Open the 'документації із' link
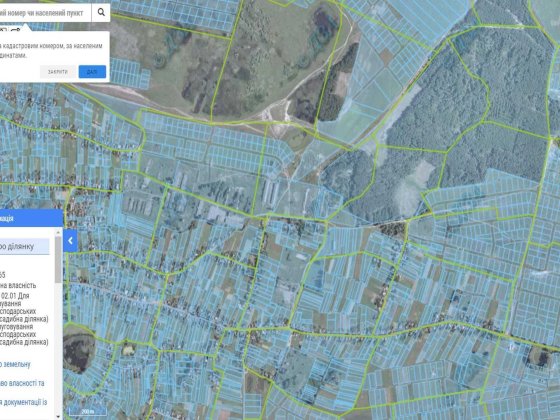This screenshot has width=560, height=420. pyautogui.click(x=24, y=402)
